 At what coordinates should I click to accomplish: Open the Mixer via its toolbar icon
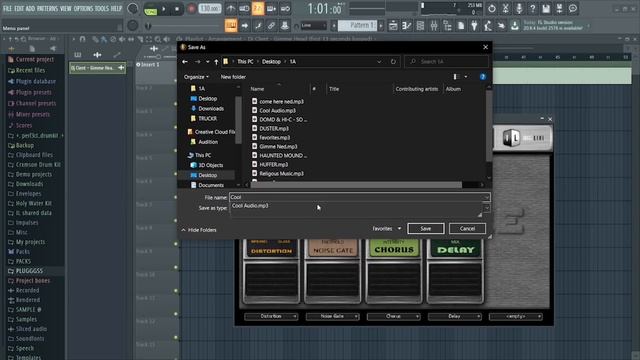(x=434, y=26)
